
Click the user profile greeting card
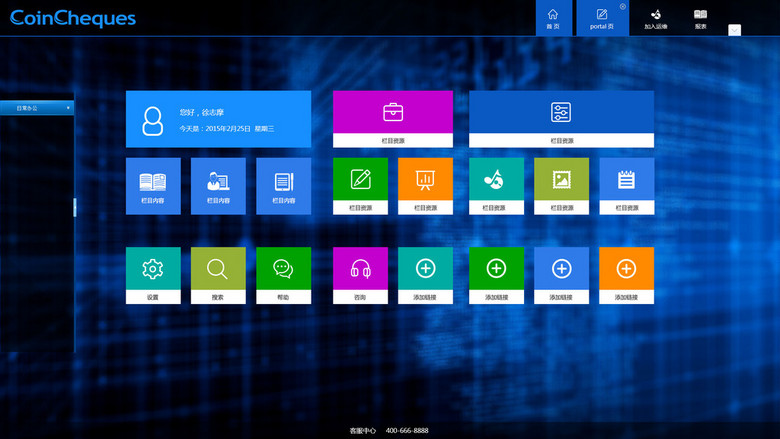coord(218,120)
